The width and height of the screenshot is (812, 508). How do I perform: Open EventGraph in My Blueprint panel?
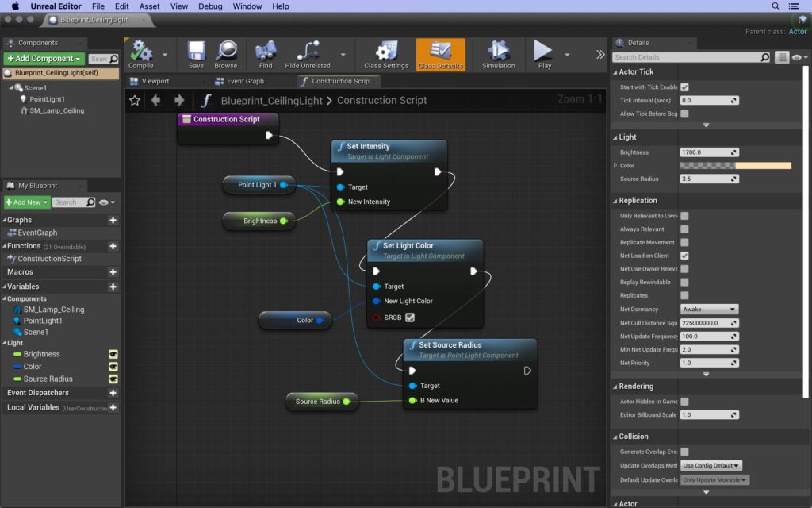click(x=37, y=233)
